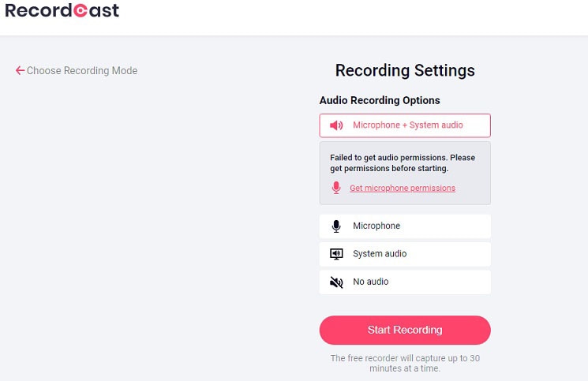Click the black microphone icon
The width and height of the screenshot is (588, 381).
coord(336,226)
